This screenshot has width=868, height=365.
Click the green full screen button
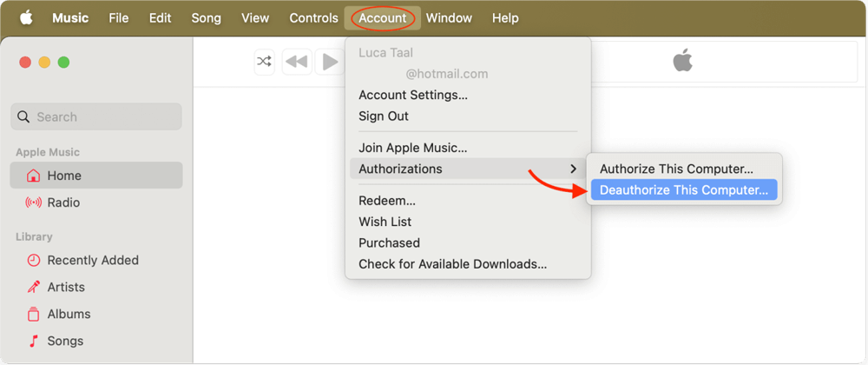(63, 62)
